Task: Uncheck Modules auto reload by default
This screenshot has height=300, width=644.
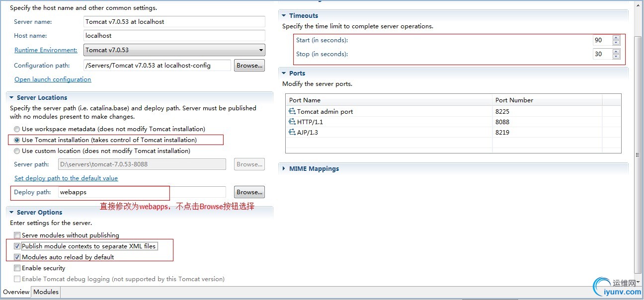Action: pos(17,257)
